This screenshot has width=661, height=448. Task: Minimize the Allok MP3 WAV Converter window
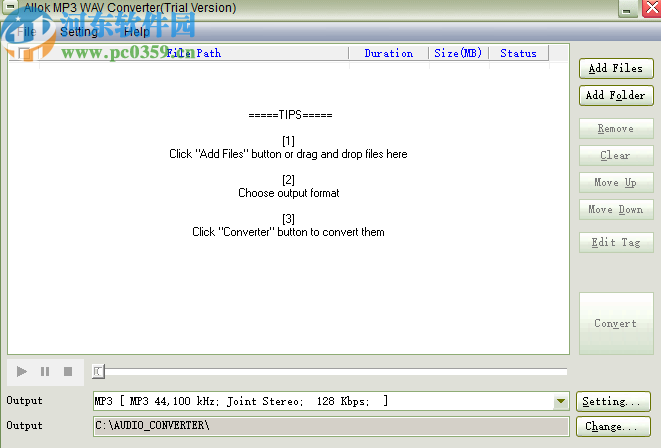627,8
